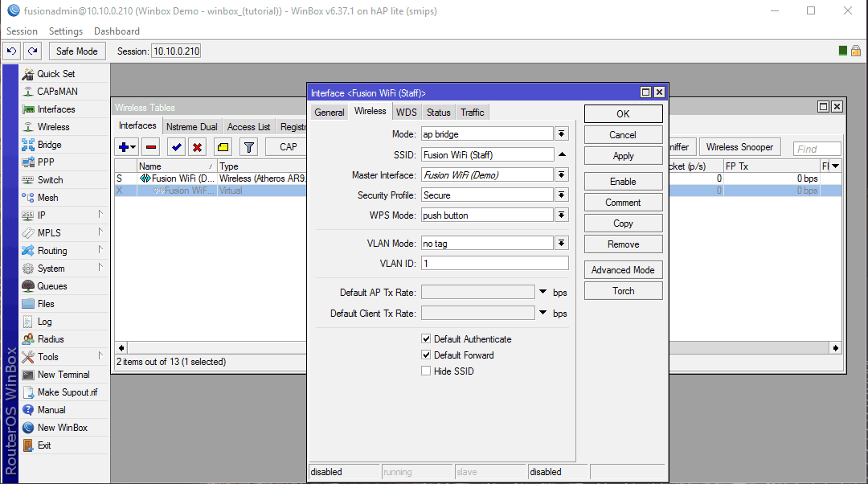Click the Torch button
Image resolution: width=868 pixels, height=484 pixels.
(624, 291)
